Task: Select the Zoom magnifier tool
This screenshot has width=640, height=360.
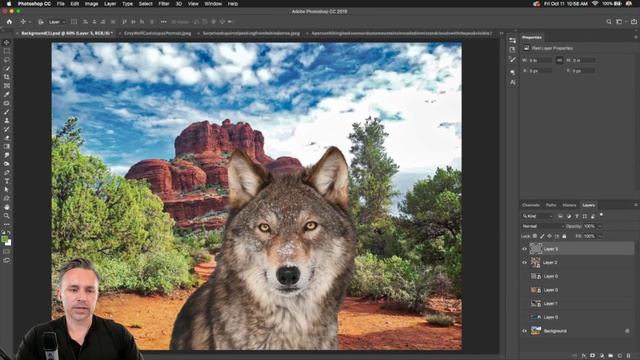Action: (7, 216)
